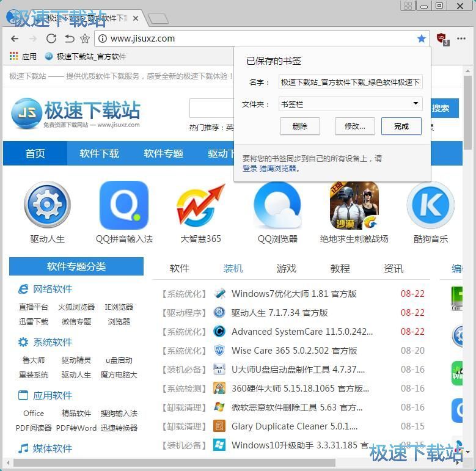476x471 pixels.
Task: Switch to the 教程 list tab
Action: tap(340, 268)
